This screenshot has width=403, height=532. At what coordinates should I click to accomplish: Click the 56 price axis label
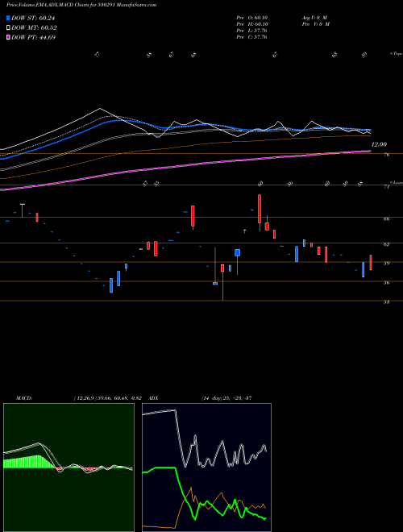(x=387, y=283)
